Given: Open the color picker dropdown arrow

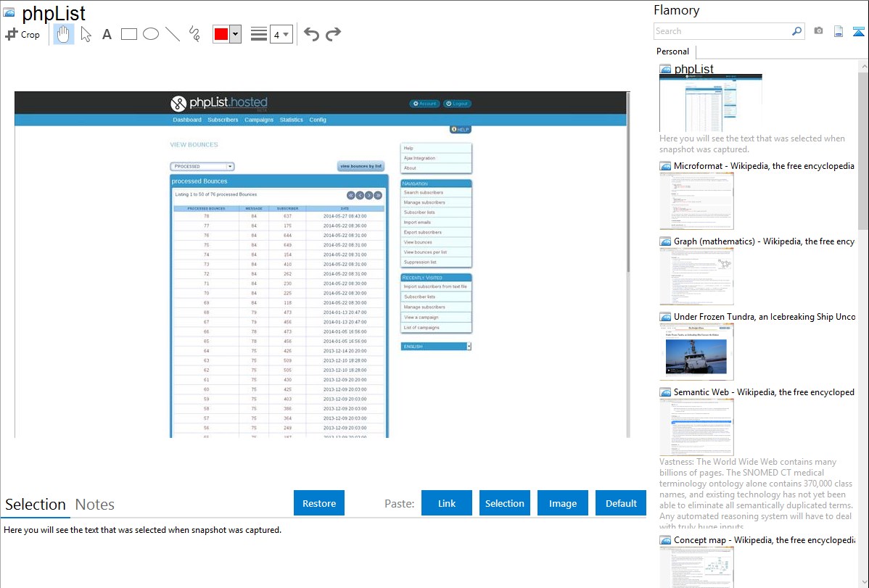Looking at the screenshot, I should coord(235,34).
